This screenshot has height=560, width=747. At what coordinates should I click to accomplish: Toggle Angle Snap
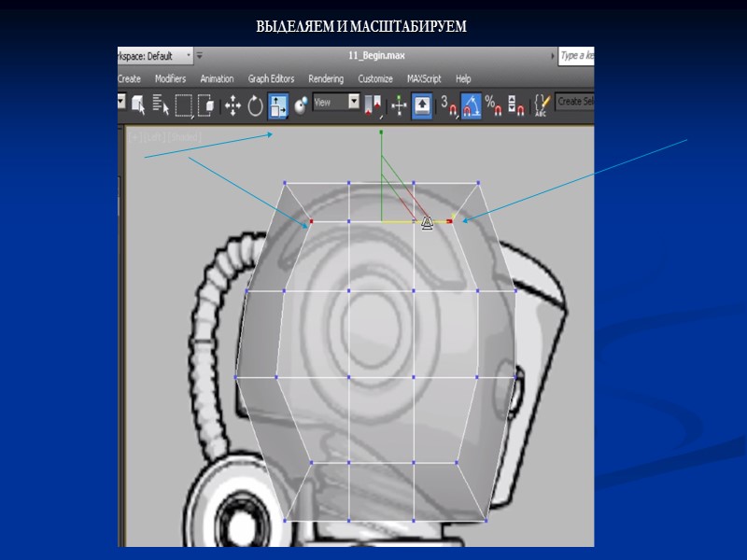click(x=472, y=105)
